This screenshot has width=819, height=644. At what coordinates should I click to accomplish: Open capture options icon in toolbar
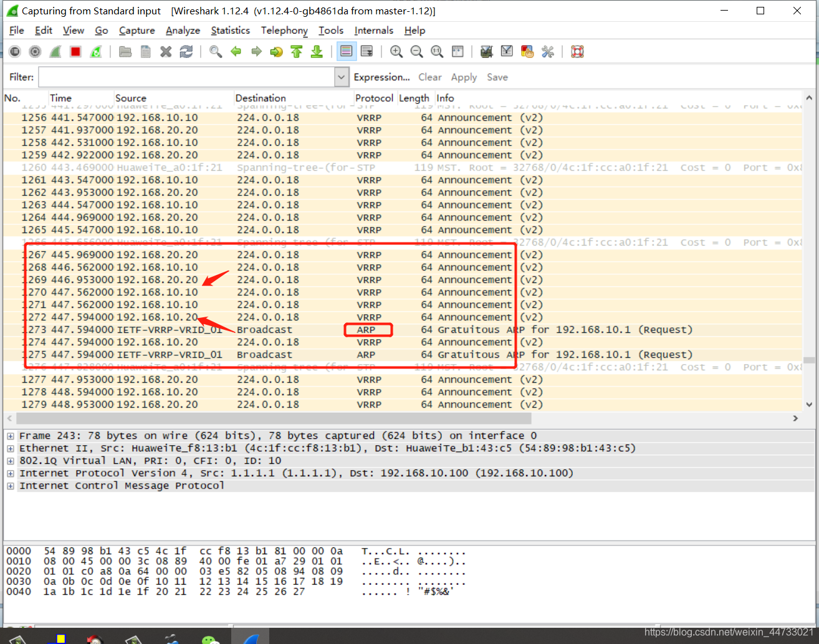[x=35, y=52]
